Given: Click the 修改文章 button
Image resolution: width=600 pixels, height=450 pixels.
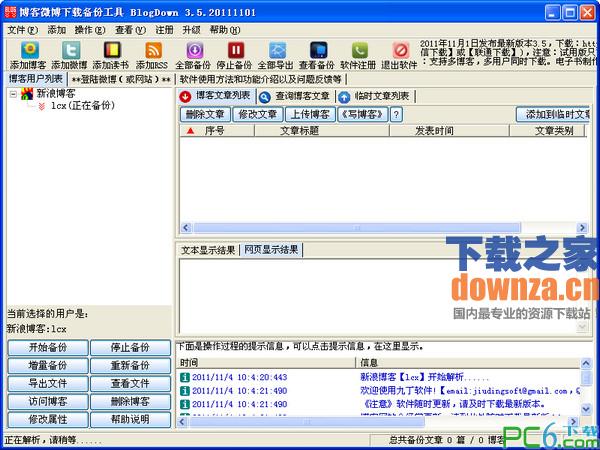Looking at the screenshot, I should point(258,114).
